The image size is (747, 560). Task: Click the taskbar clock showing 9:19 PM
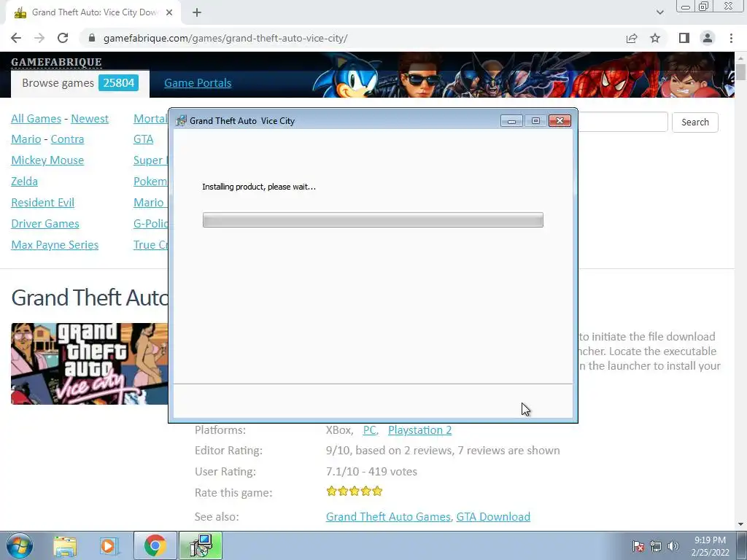tap(710, 546)
